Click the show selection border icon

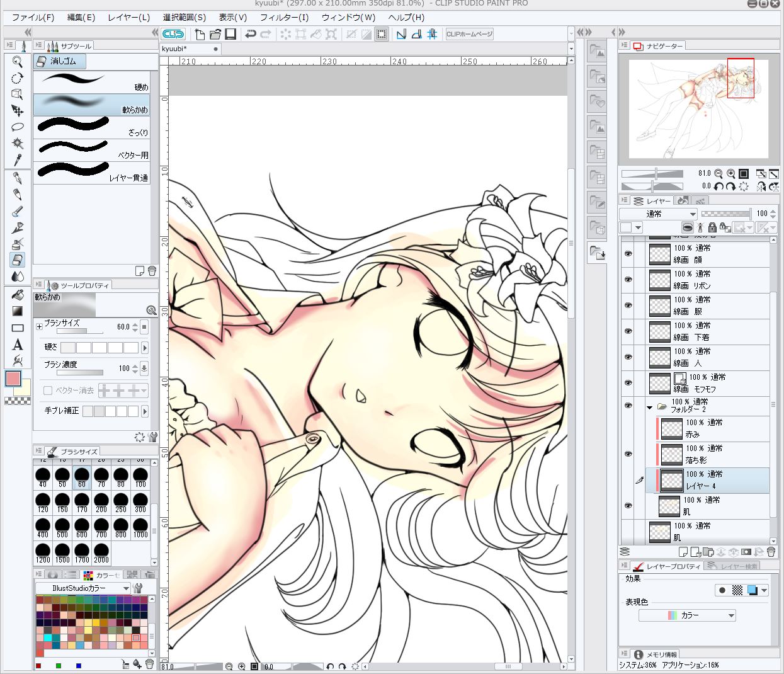pyautogui.click(x=382, y=34)
